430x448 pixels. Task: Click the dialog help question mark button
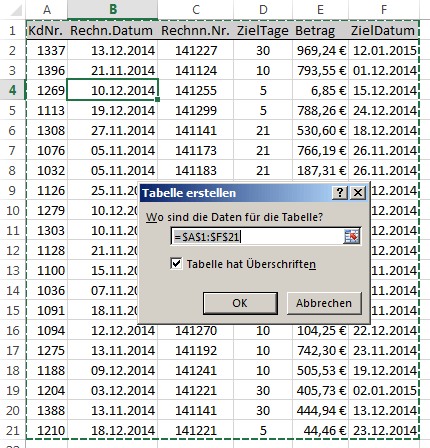[x=340, y=193]
